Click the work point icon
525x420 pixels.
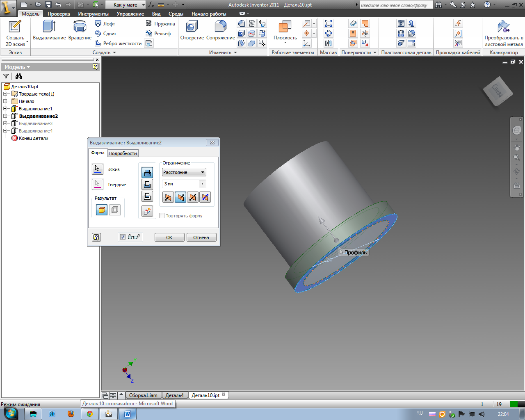pos(307,33)
